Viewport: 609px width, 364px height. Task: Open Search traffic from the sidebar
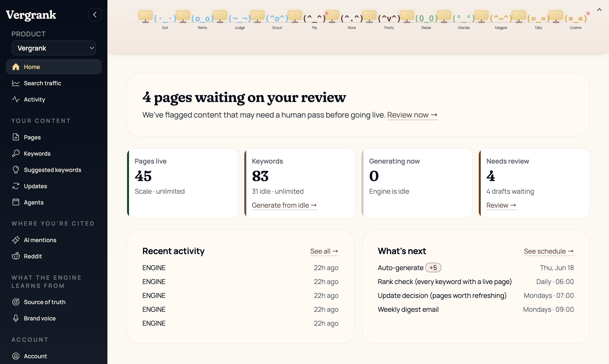[x=53, y=83]
